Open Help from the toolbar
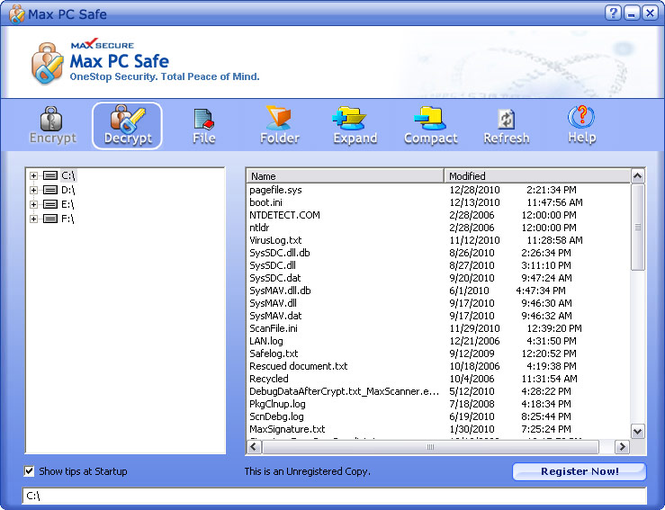 pos(581,125)
